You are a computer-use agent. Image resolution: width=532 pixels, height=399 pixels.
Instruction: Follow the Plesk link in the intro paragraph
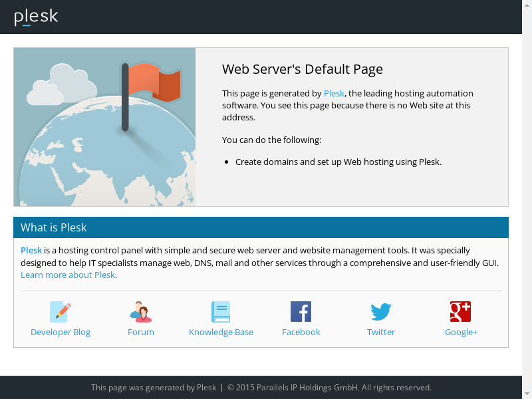click(x=334, y=93)
